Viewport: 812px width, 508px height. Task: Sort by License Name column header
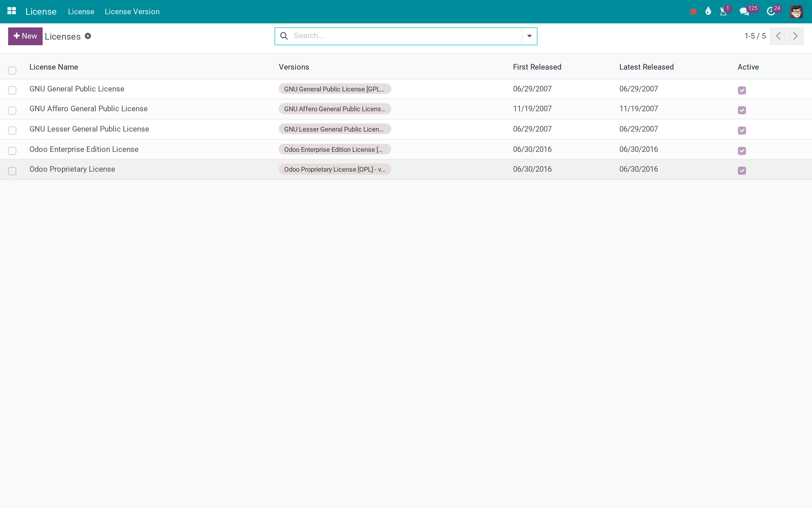click(x=54, y=67)
